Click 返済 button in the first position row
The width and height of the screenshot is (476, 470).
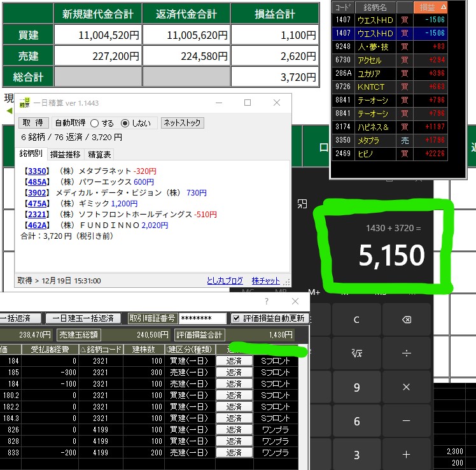coord(234,361)
